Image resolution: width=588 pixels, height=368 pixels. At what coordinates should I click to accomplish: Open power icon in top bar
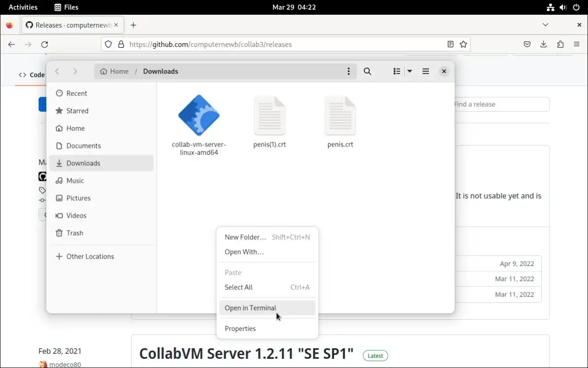(576, 7)
